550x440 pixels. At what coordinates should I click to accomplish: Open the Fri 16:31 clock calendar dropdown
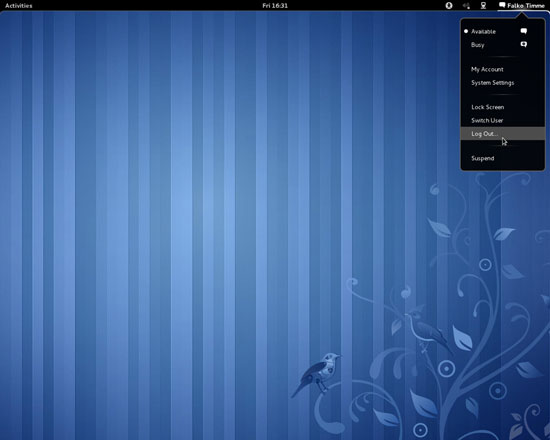[275, 6]
